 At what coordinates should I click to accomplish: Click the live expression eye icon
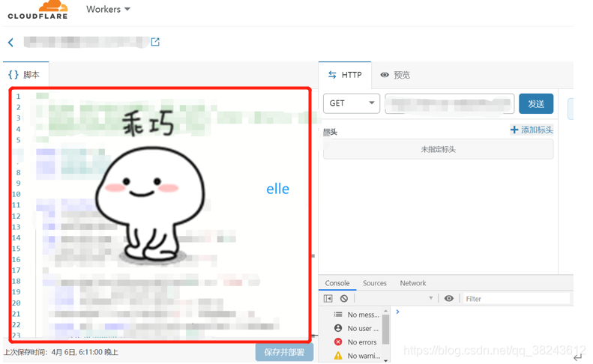(449, 299)
